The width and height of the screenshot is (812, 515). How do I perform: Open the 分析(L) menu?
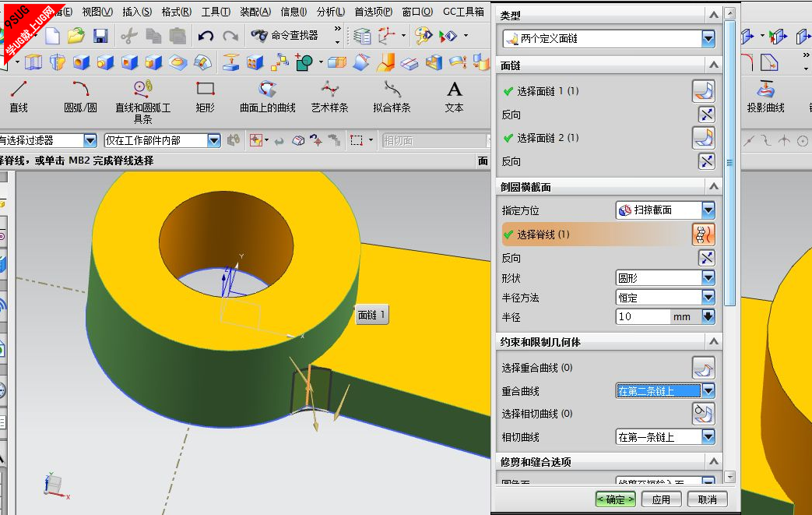[331, 12]
